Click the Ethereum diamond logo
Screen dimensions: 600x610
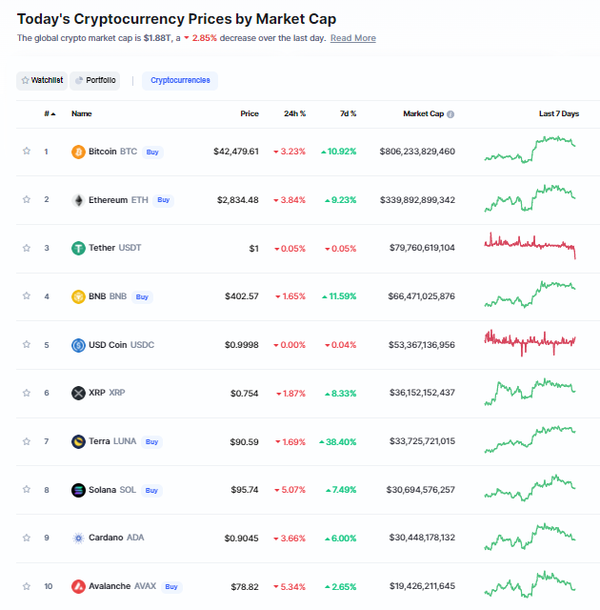[78, 200]
